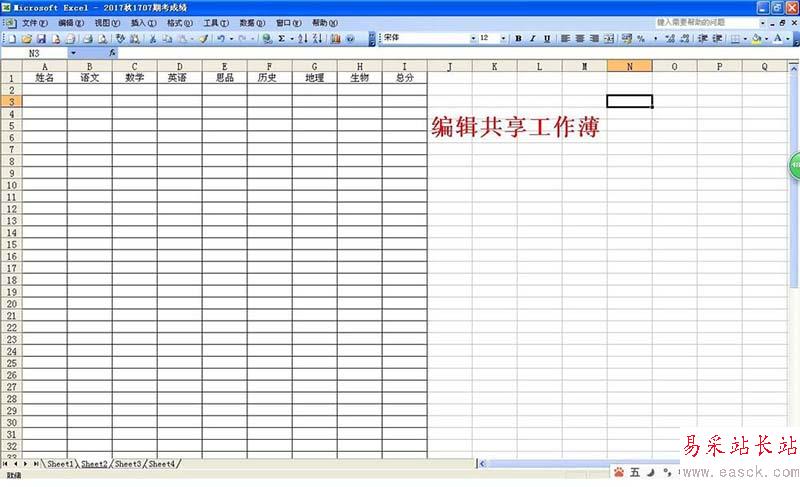Open the 数据 (Data) menu

pyautogui.click(x=252, y=23)
